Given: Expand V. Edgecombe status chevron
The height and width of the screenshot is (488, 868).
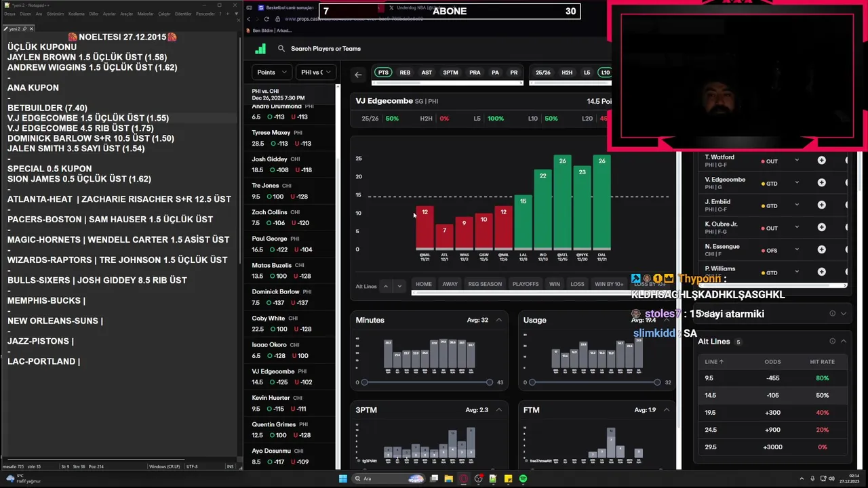Looking at the screenshot, I should (x=797, y=183).
